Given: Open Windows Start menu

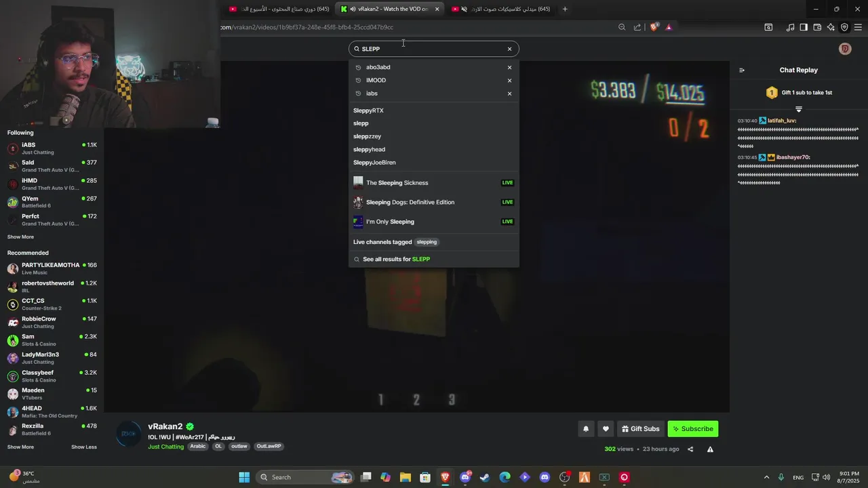Looking at the screenshot, I should tap(244, 477).
